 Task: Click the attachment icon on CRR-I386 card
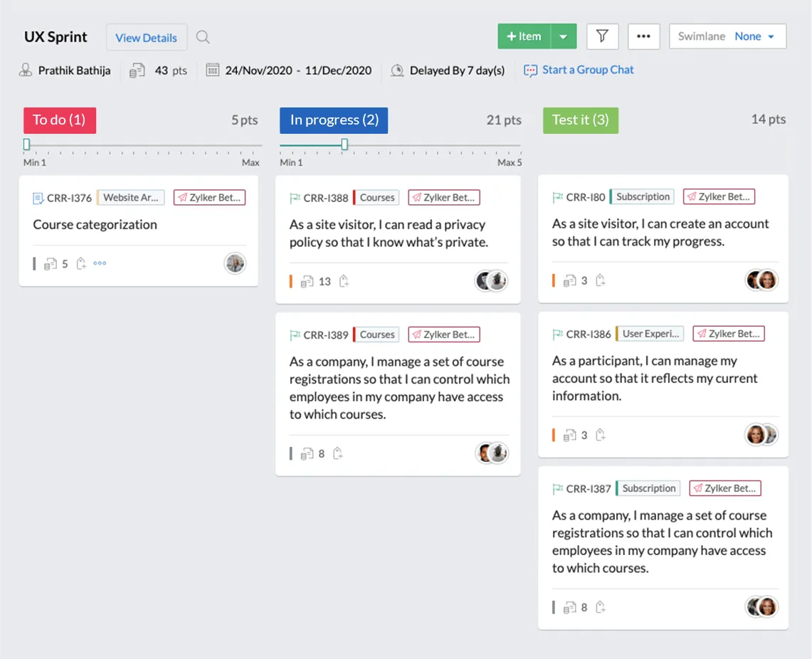600,435
